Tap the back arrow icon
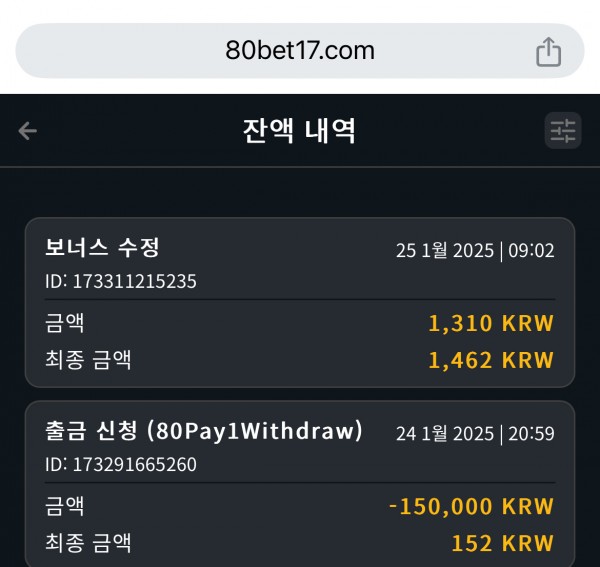 pos(28,131)
